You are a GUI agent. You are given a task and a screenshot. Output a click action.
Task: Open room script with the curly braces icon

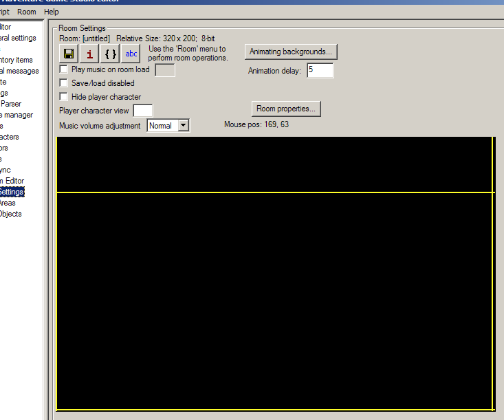pyautogui.click(x=110, y=54)
